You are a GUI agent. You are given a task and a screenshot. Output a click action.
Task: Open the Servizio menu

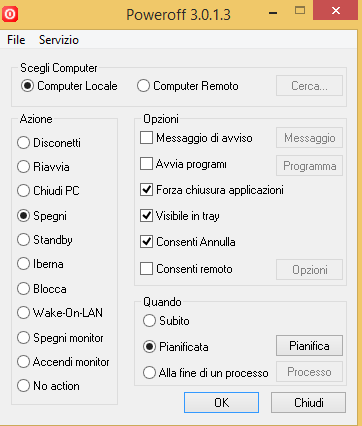pos(59,40)
